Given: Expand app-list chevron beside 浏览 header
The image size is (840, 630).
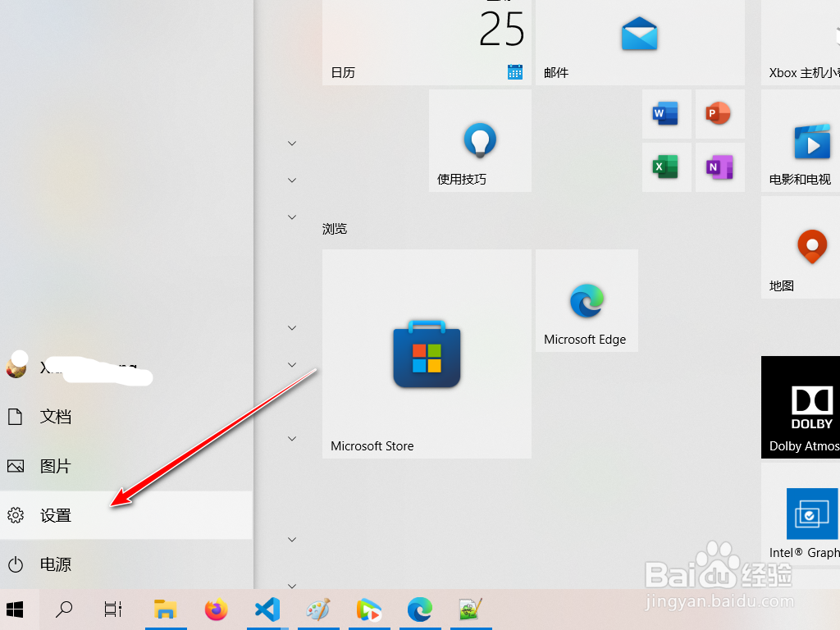Looking at the screenshot, I should [292, 217].
